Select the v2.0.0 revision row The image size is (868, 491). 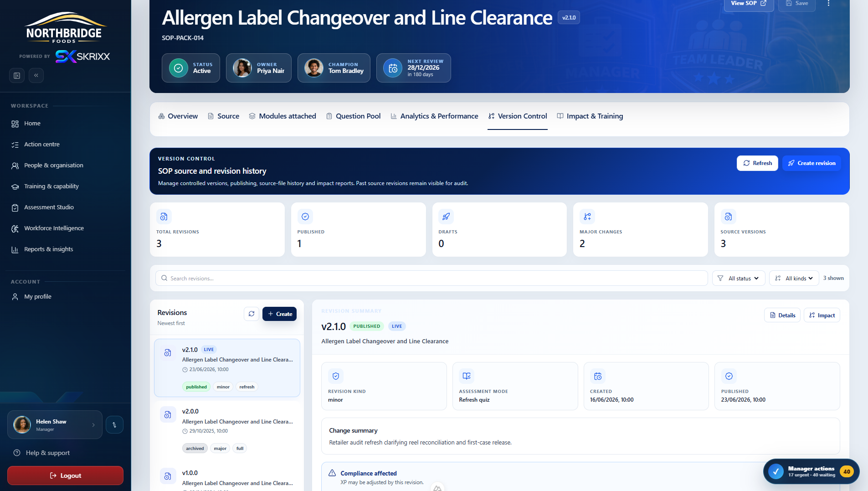227,430
